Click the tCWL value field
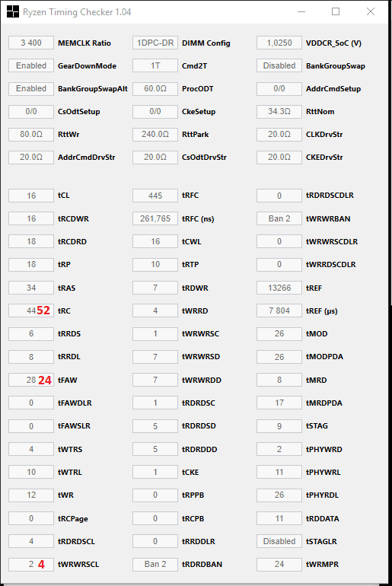392x586 pixels. coord(155,241)
